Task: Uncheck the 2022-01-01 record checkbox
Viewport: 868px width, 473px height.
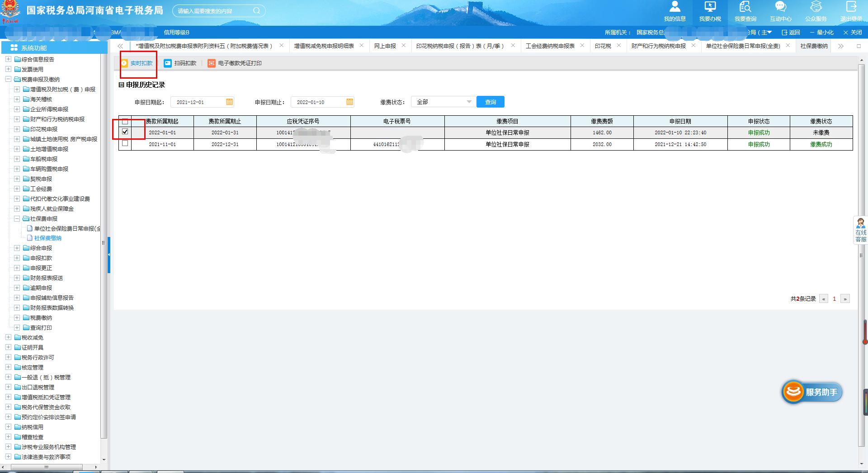Action: [x=125, y=132]
